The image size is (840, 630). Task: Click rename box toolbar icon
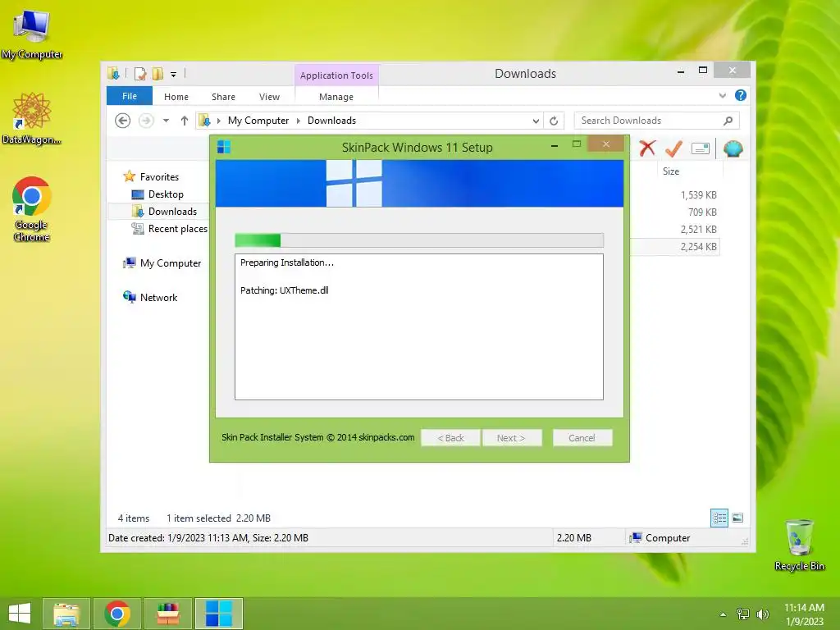click(x=701, y=148)
